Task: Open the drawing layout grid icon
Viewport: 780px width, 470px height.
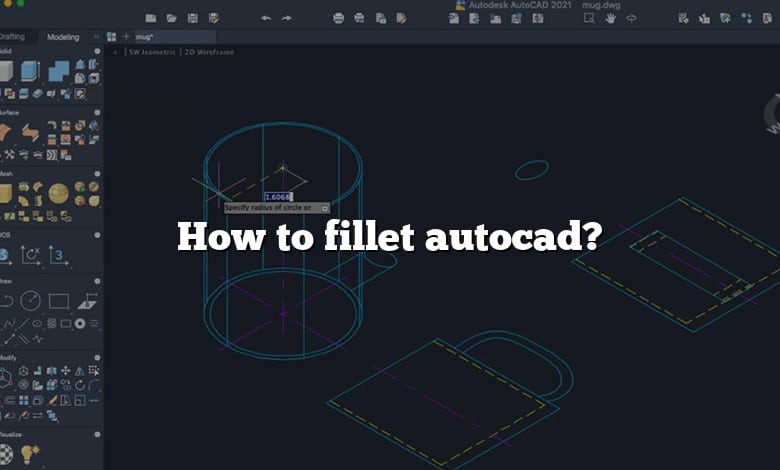Action: pos(111,37)
